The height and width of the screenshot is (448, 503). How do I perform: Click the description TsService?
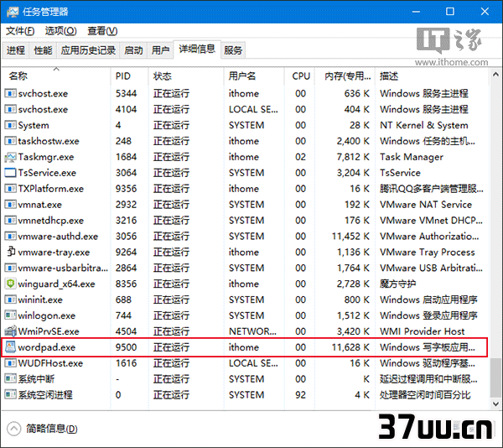(x=400, y=173)
